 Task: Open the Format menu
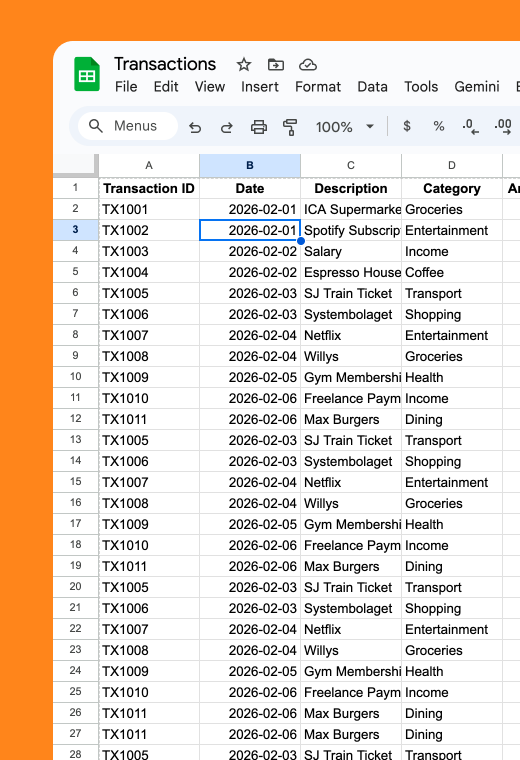tap(318, 87)
